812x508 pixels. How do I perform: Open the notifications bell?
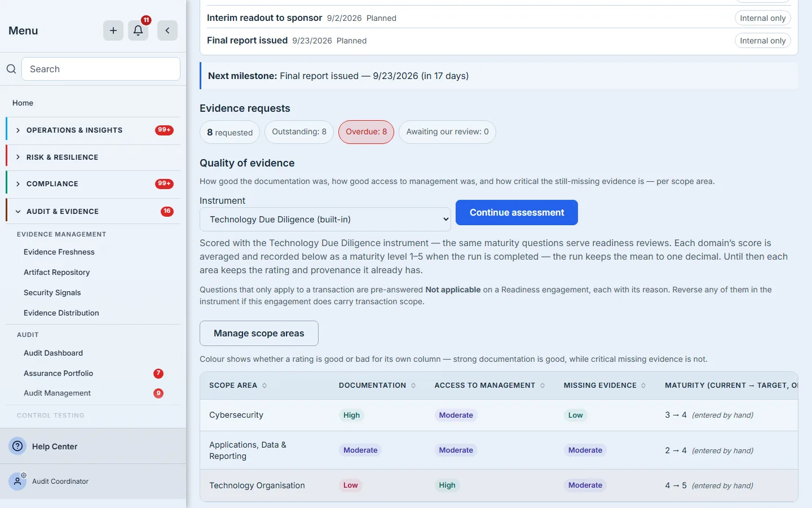pyautogui.click(x=138, y=30)
